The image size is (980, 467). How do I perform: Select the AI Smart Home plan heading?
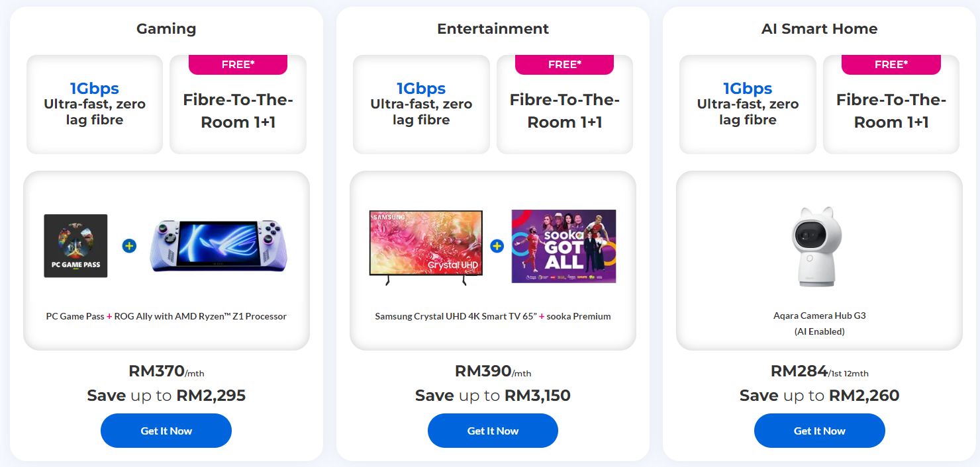click(819, 29)
